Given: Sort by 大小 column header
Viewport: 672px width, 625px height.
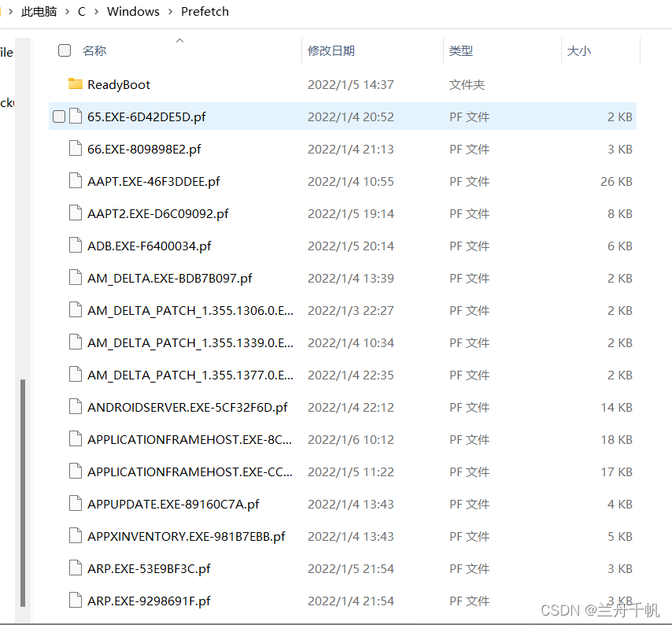Looking at the screenshot, I should click(578, 51).
